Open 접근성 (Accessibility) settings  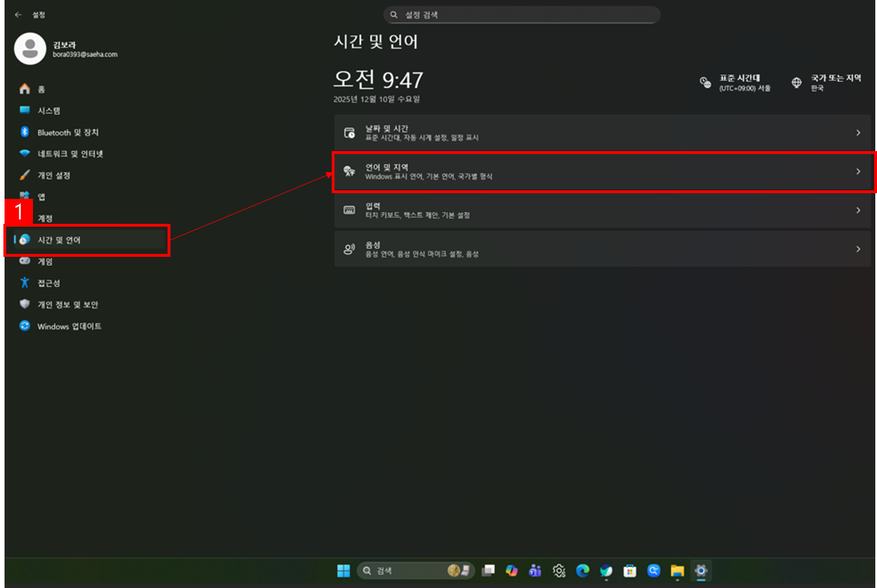[48, 283]
